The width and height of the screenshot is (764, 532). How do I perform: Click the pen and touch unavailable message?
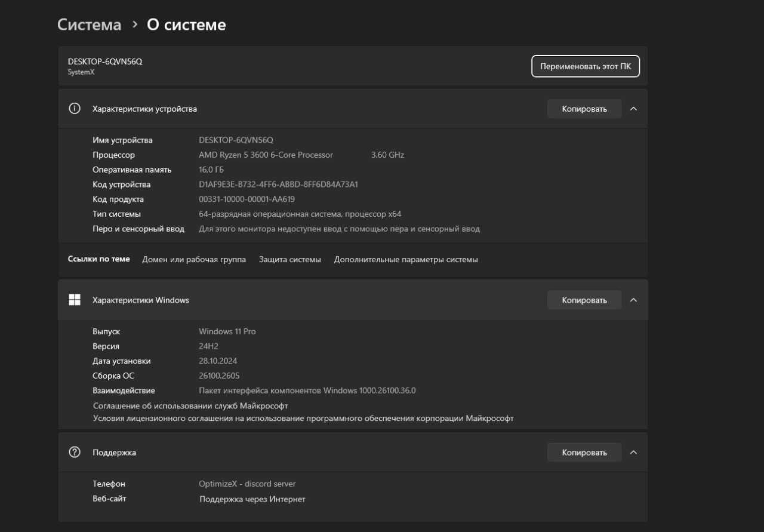point(339,229)
